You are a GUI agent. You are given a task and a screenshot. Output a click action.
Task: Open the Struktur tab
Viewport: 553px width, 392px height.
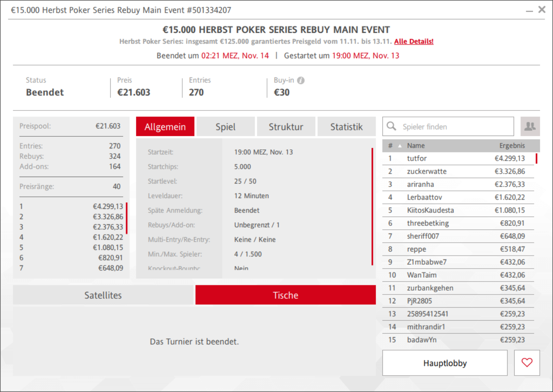click(x=286, y=127)
